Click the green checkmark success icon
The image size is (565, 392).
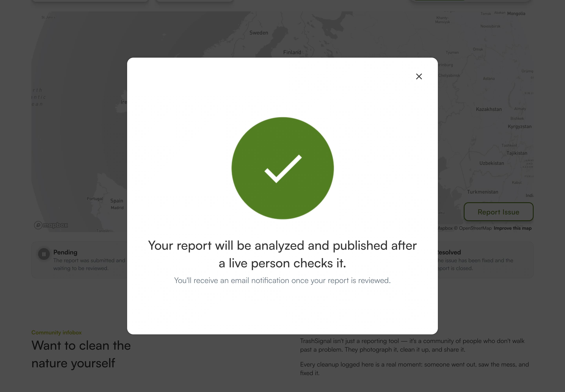pos(282,168)
